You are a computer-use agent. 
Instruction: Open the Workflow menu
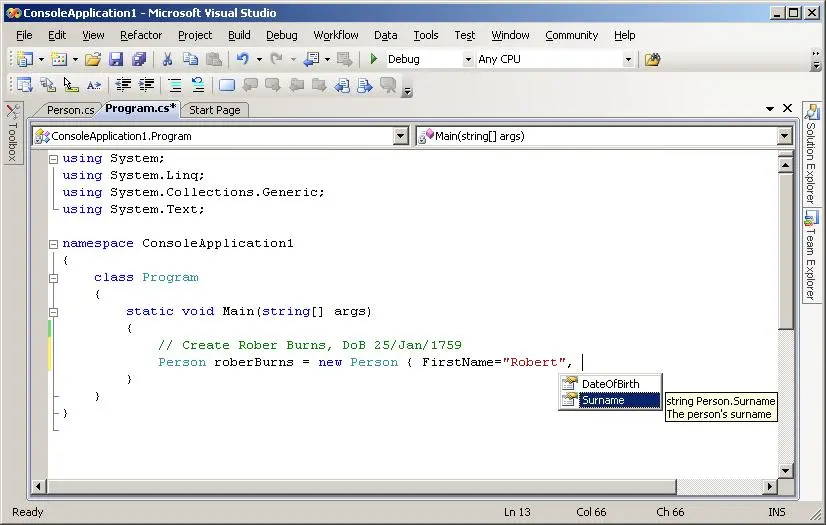pos(336,35)
